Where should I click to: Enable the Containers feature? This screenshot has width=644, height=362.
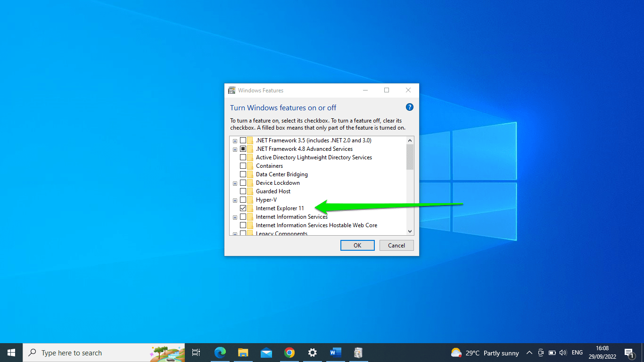(x=243, y=165)
